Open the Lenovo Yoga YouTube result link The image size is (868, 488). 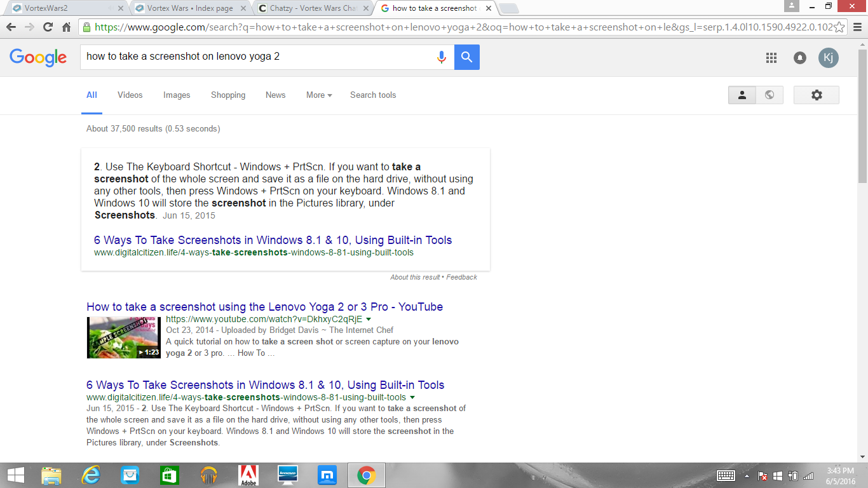pyautogui.click(x=264, y=307)
